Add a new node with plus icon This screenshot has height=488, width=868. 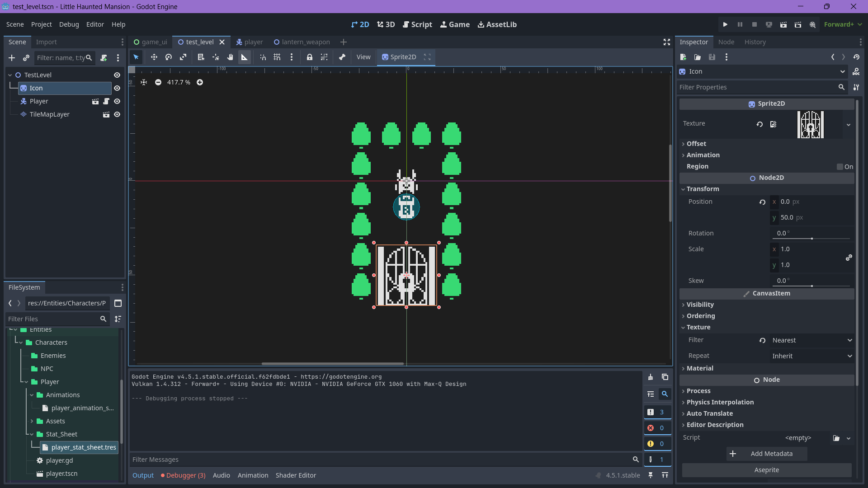click(12, 58)
